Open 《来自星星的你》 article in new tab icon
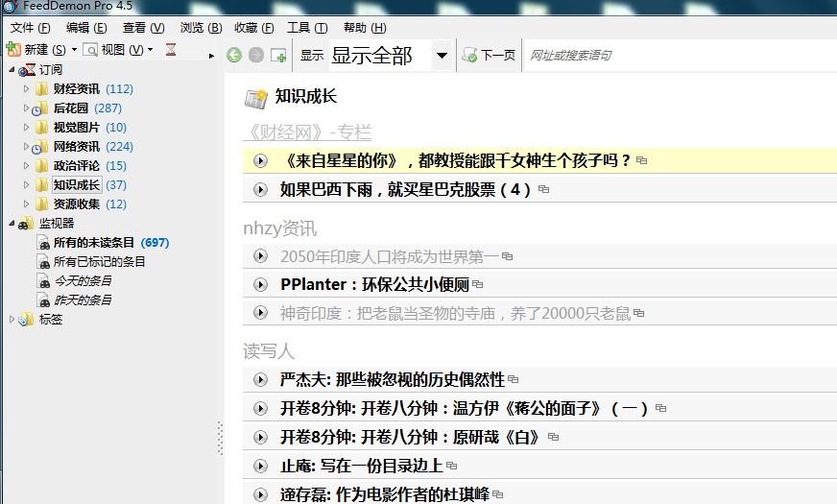This screenshot has width=837, height=504. 641,160
